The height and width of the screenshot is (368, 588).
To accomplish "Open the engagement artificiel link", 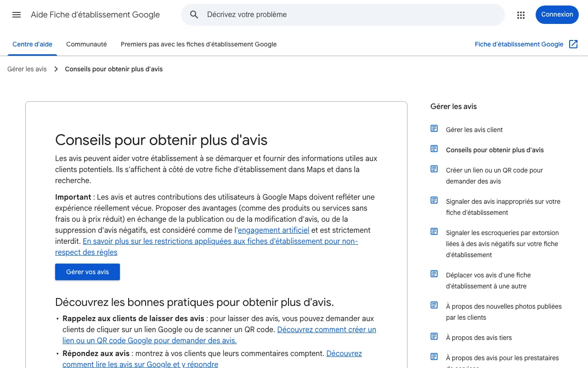I will pos(273,230).
